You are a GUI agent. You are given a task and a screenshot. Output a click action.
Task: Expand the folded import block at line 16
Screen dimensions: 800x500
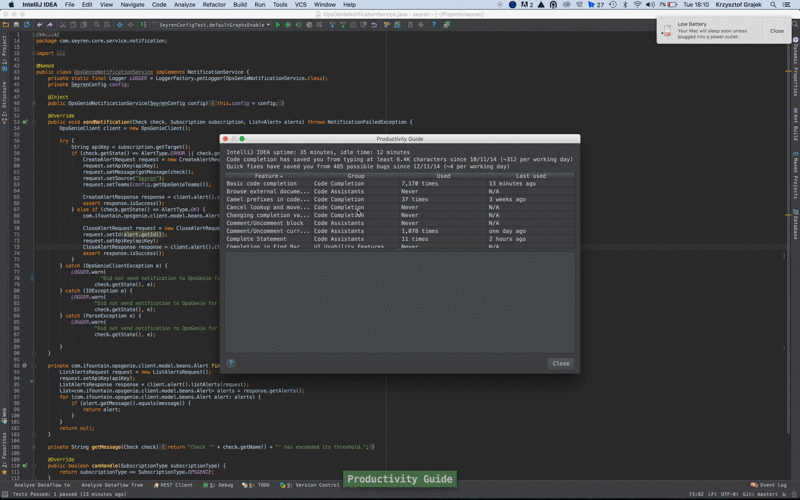pos(34,53)
